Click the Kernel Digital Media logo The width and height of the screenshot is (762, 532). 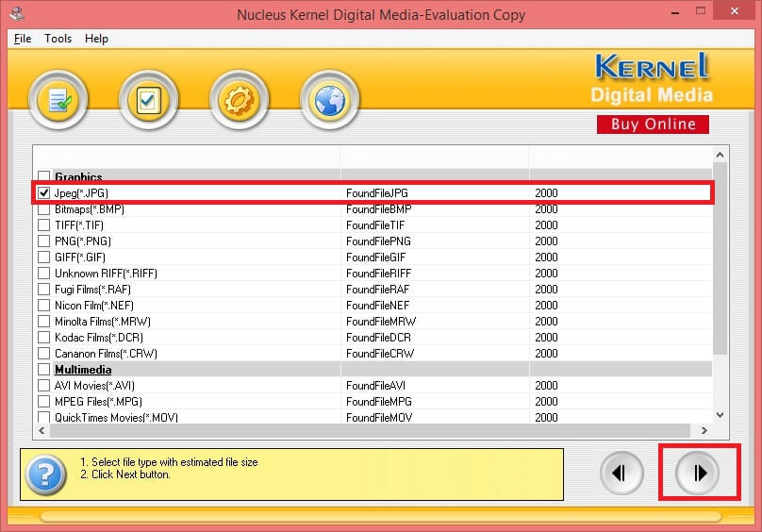point(652,78)
